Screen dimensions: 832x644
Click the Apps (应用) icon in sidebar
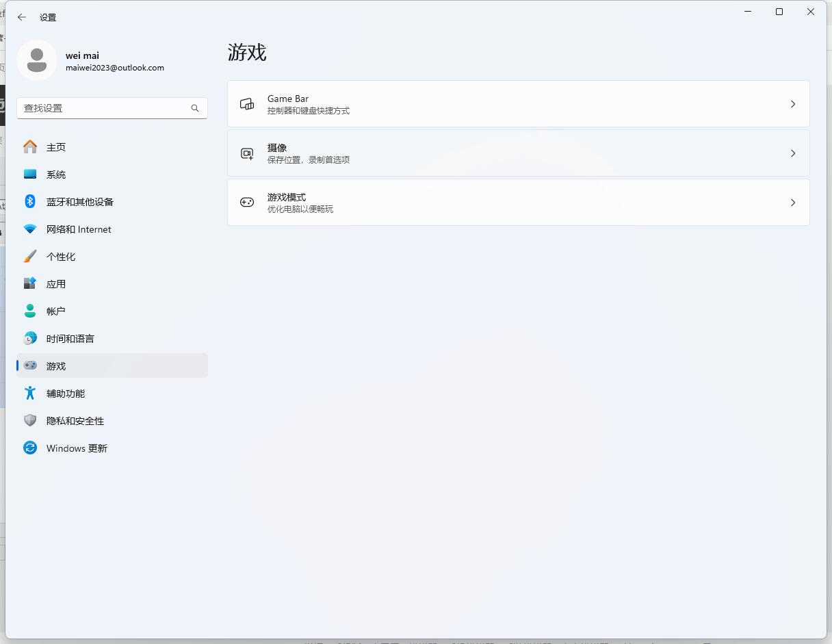[x=30, y=283]
